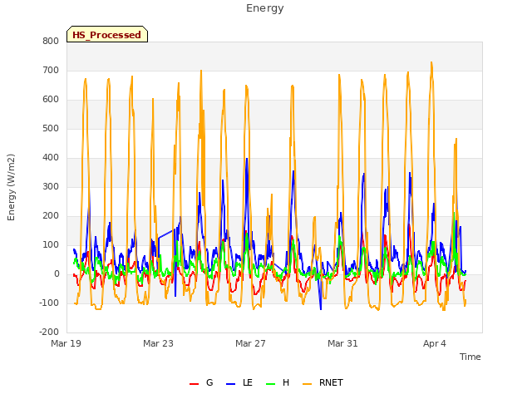Viewport: 532px width, 399px height.
Task: Click the 500 y-axis tick label
Action: 51,129
